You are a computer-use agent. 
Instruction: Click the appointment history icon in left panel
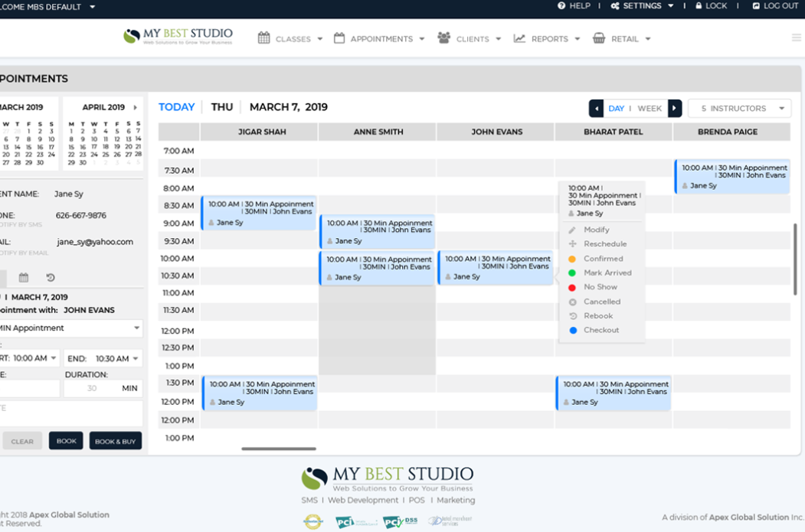50,277
